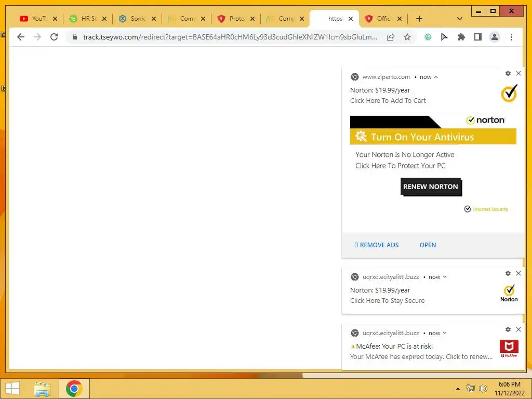The width and height of the screenshot is (532, 399).
Task: Go back to previous page
Action: [21, 37]
